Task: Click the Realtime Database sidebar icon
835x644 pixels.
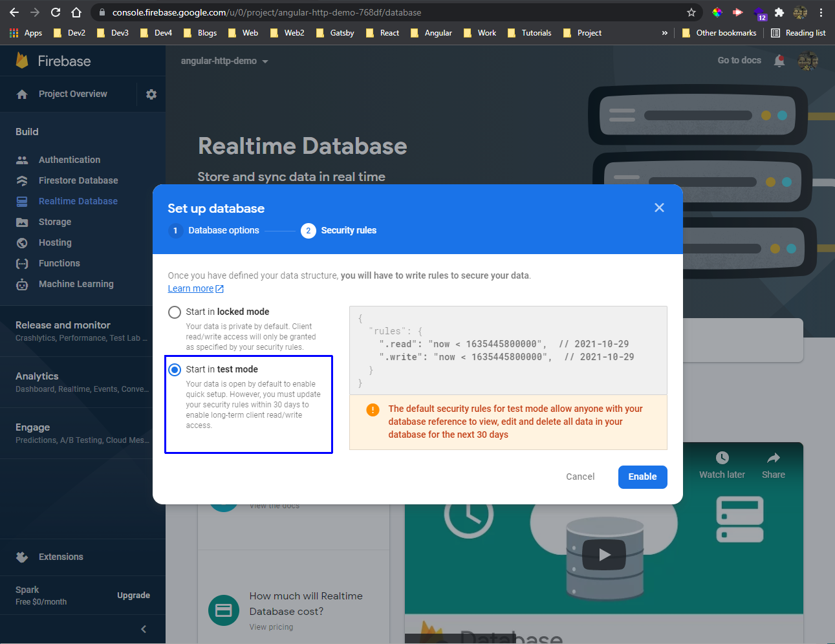Action: click(22, 201)
